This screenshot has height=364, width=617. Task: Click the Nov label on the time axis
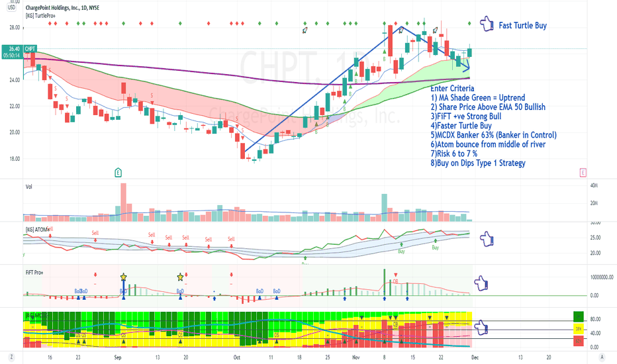click(356, 357)
